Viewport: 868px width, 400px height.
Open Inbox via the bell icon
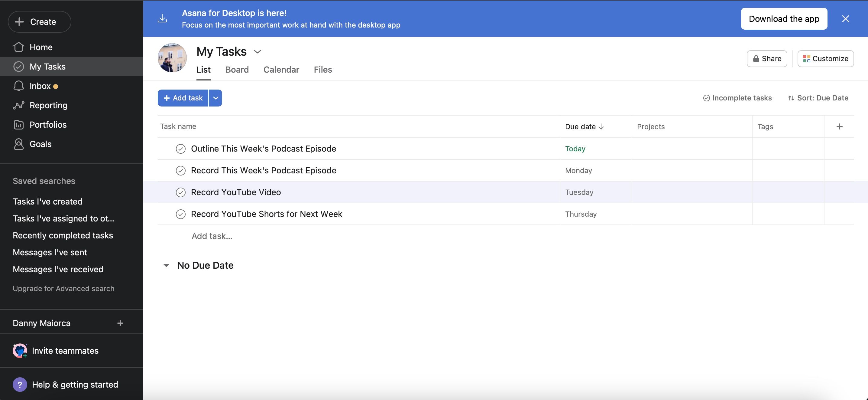click(18, 86)
